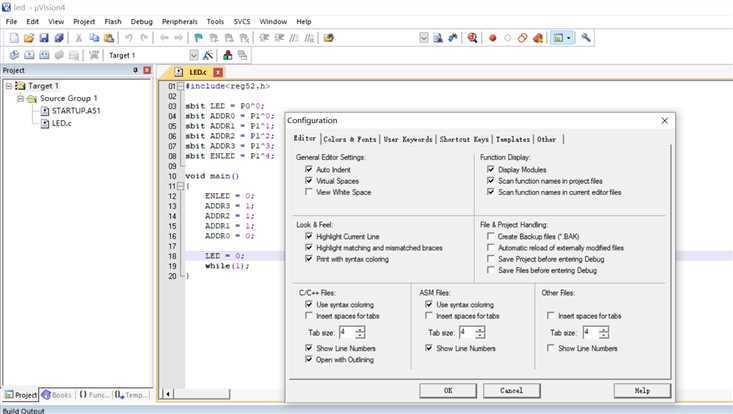Cut selection with the scissors icon
The width and height of the screenshot is (733, 414).
pyautogui.click(x=79, y=38)
